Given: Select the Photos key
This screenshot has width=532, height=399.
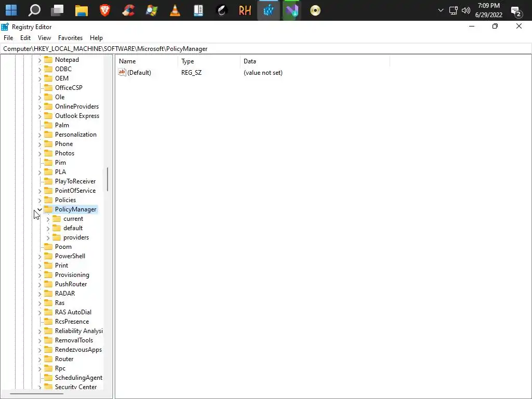Looking at the screenshot, I should click(64, 153).
